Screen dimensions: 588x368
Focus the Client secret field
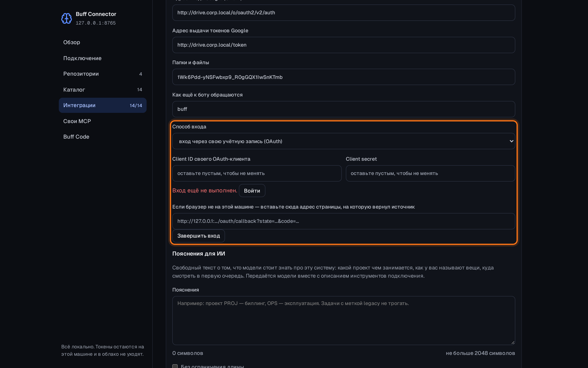(430, 173)
